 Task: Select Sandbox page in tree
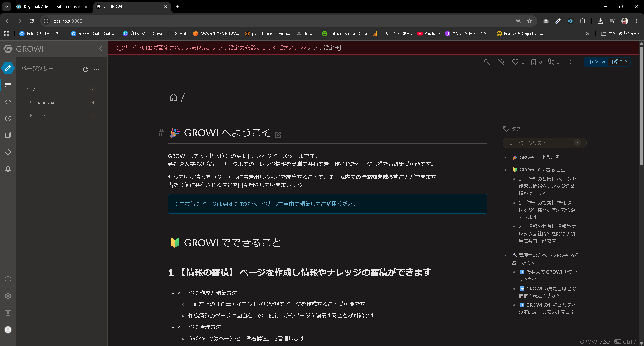pos(45,102)
